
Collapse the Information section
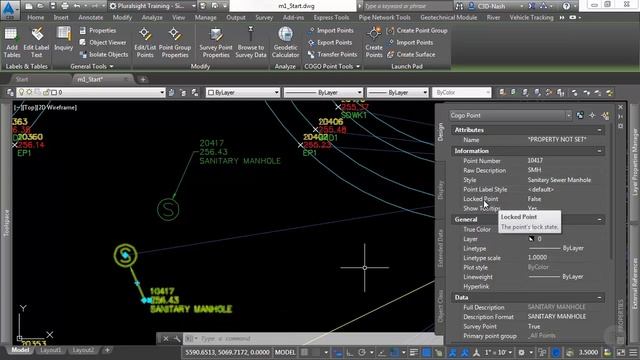599,151
